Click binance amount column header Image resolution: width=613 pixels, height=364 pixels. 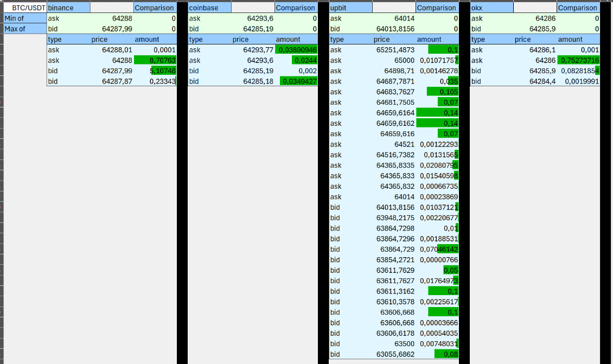pyautogui.click(x=155, y=40)
